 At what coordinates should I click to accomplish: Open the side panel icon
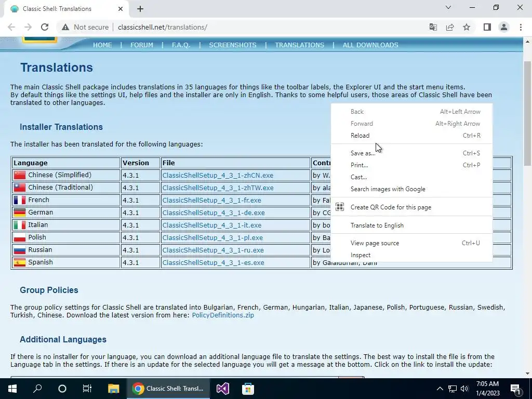click(x=487, y=27)
